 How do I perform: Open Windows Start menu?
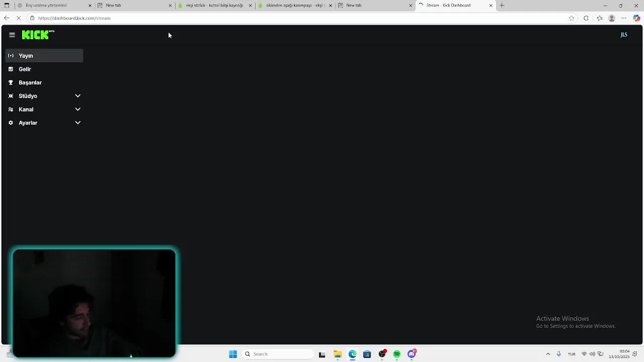233,354
